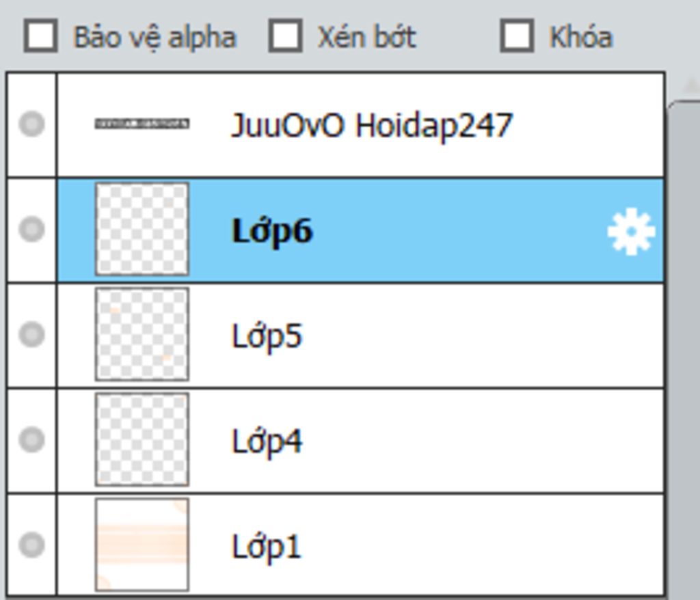Enable the Khóa checkbox
The image size is (700, 600).
click(517, 36)
